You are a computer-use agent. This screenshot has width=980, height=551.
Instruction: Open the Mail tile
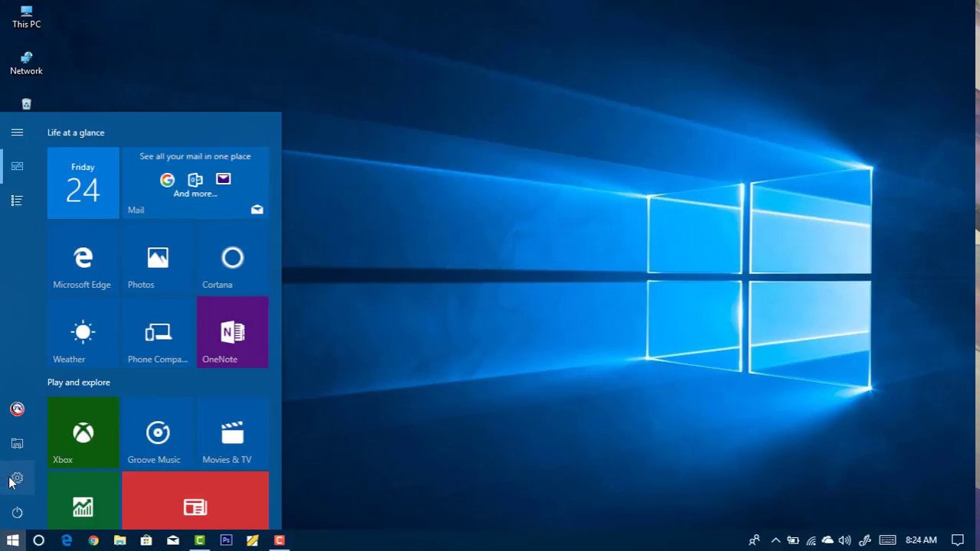pyautogui.click(x=195, y=183)
